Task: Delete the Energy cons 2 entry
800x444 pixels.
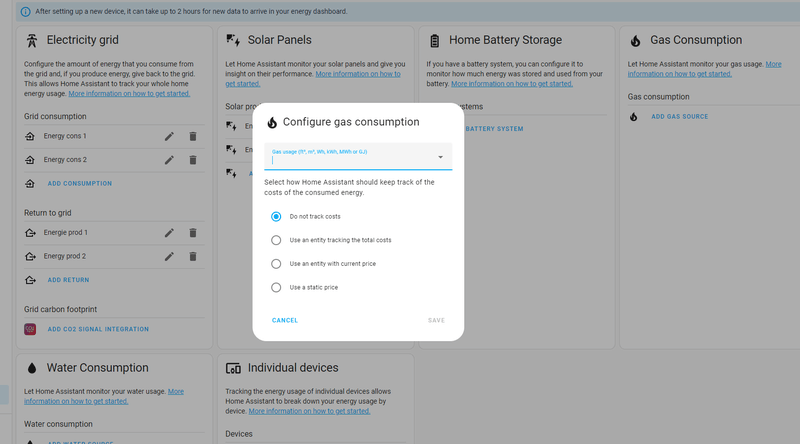Action: (x=193, y=160)
